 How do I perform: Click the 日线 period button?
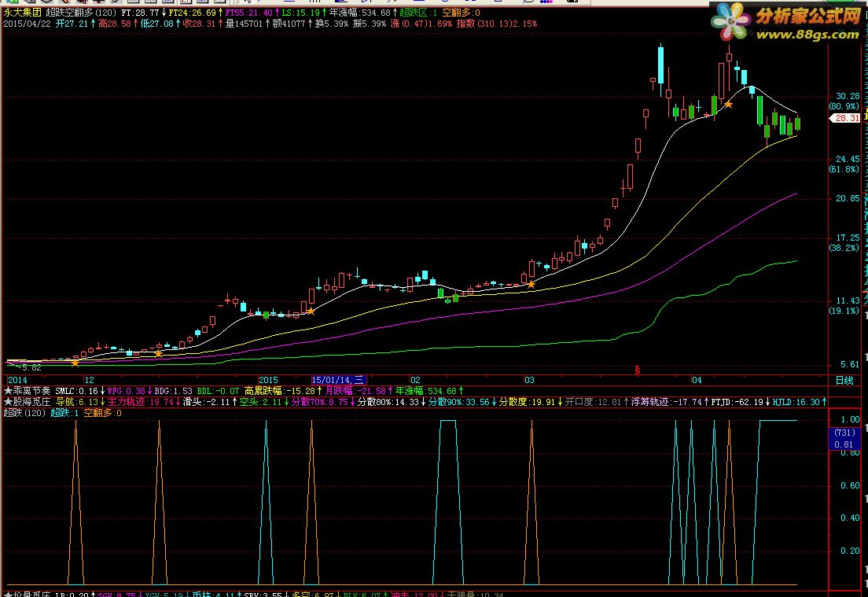(844, 381)
